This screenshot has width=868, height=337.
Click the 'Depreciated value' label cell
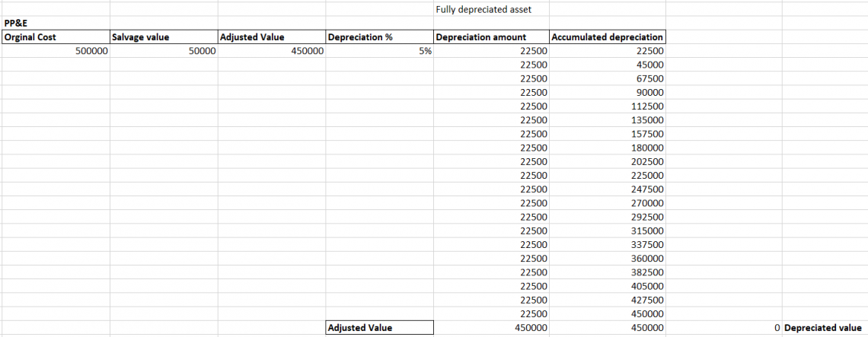(822, 328)
